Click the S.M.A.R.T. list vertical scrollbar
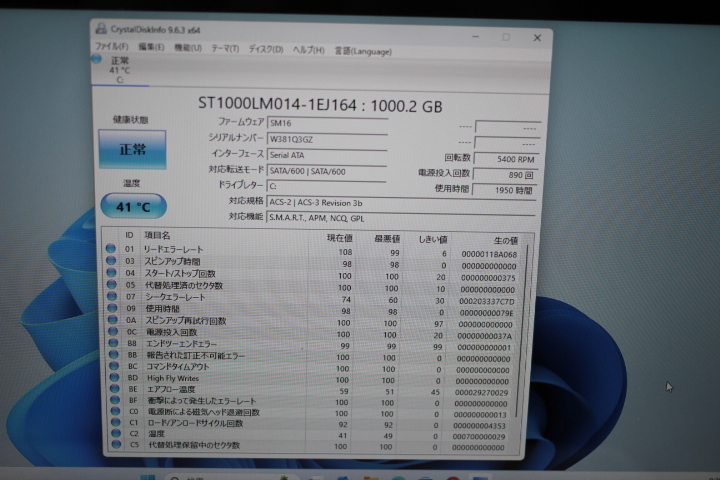The height and width of the screenshot is (480, 720). click(523, 331)
